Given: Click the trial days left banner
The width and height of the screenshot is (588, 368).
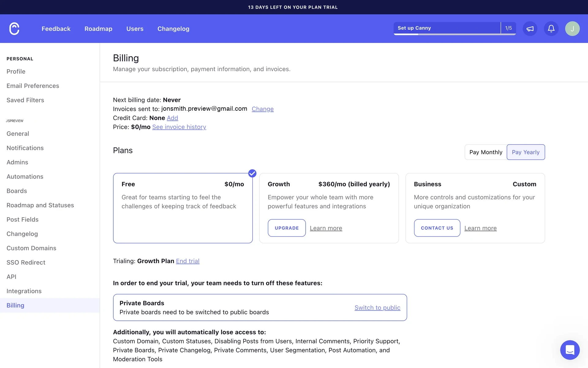Looking at the screenshot, I should (x=293, y=7).
